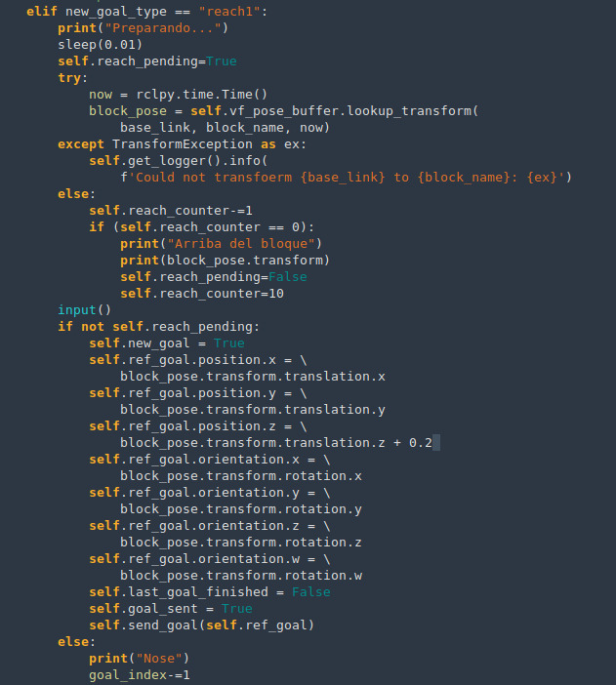This screenshot has width=616, height=685.
Task: Click last_goal_finished = False line
Action: 209,592
